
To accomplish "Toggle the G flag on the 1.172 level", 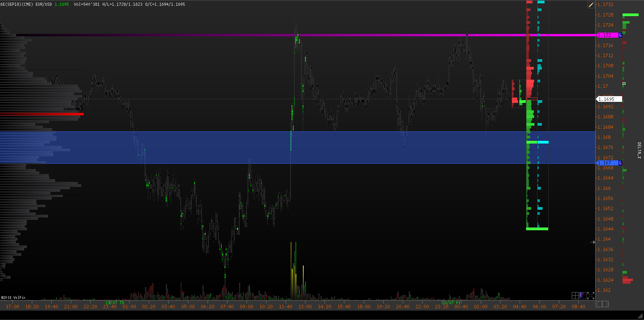I will [x=620, y=35].
